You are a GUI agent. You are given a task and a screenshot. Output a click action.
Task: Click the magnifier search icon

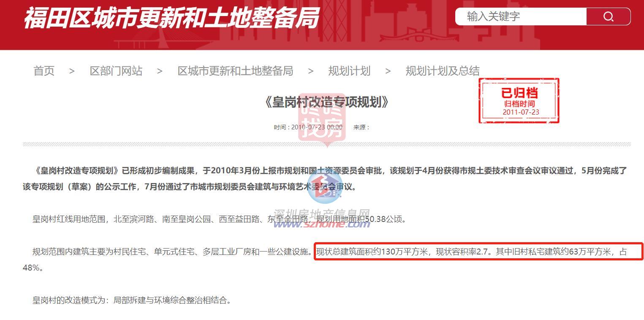[x=608, y=16]
